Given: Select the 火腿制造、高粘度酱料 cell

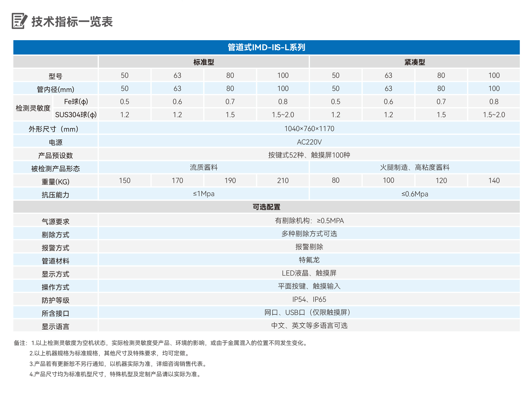Looking at the screenshot, I should (x=415, y=167).
